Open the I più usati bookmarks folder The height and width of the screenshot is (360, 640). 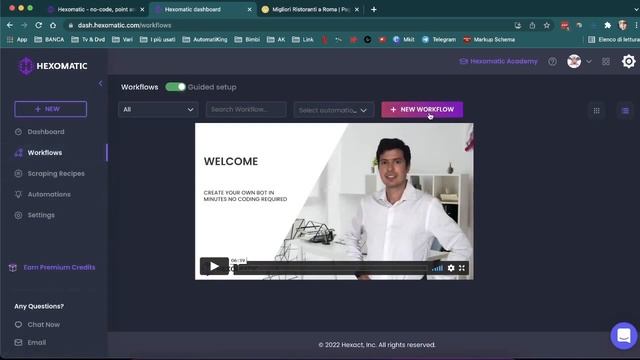pyautogui.click(x=158, y=40)
